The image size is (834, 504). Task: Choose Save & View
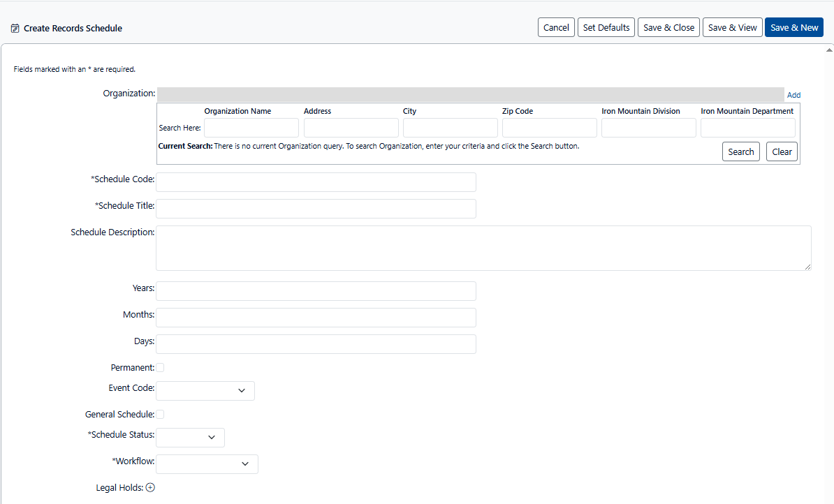tap(732, 27)
